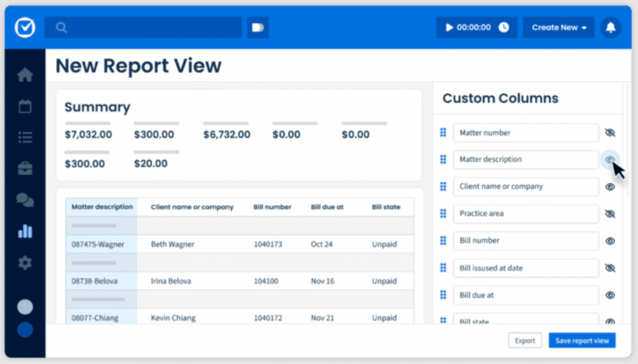
Task: Click the Export button
Action: pos(525,340)
